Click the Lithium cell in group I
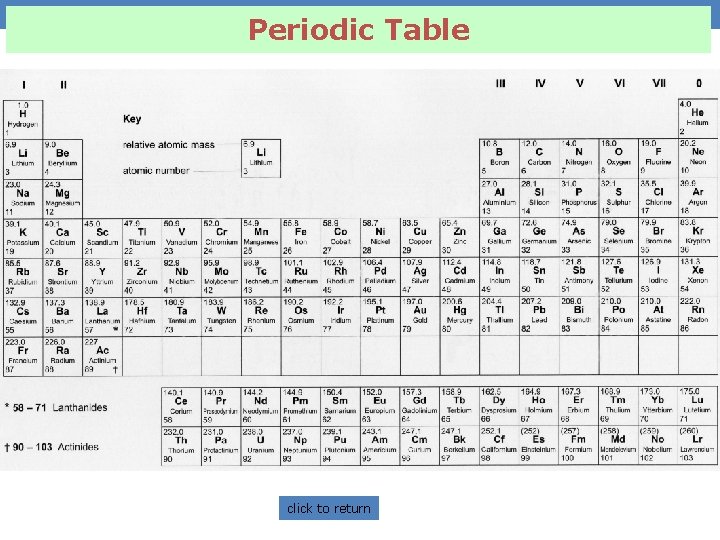Screen dimensions: 720x540 coord(23,159)
